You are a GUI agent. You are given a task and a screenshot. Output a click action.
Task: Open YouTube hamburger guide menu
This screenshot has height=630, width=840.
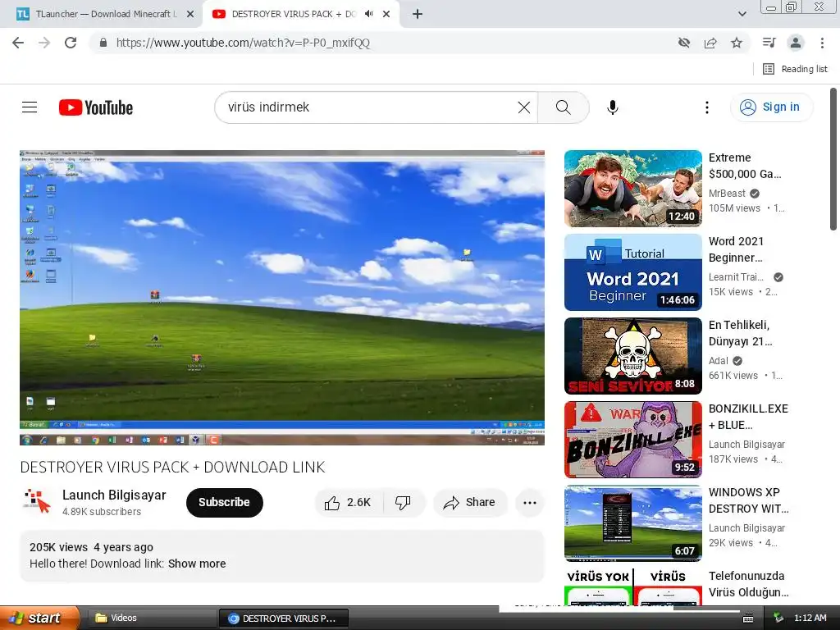pyautogui.click(x=30, y=107)
